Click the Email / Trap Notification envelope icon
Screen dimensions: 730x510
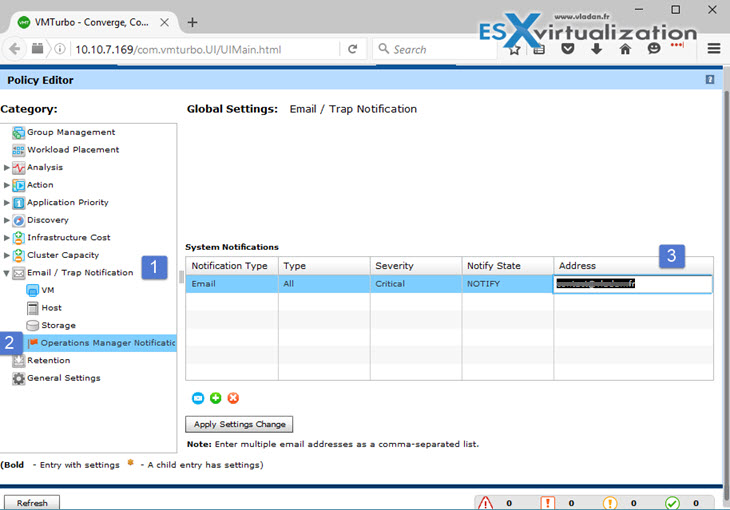pos(19,273)
